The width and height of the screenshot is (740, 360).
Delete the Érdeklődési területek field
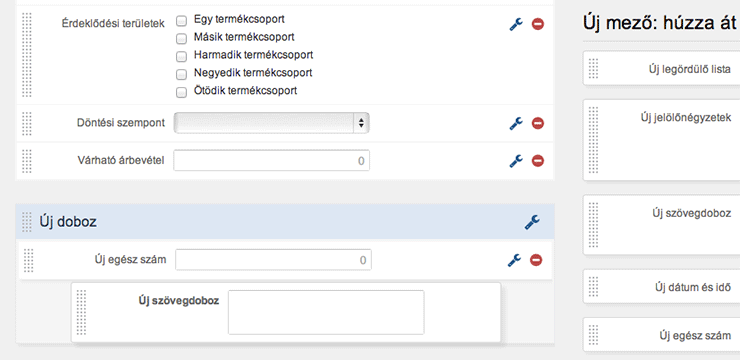pyautogui.click(x=538, y=24)
